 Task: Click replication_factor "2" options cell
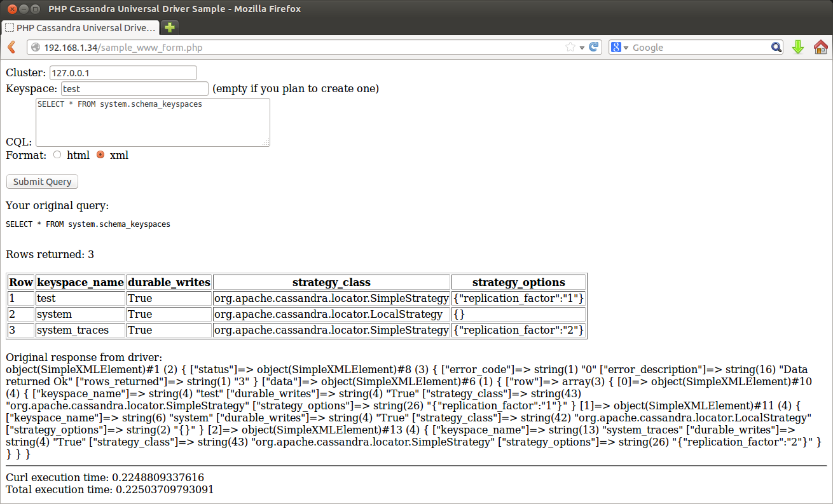click(518, 330)
